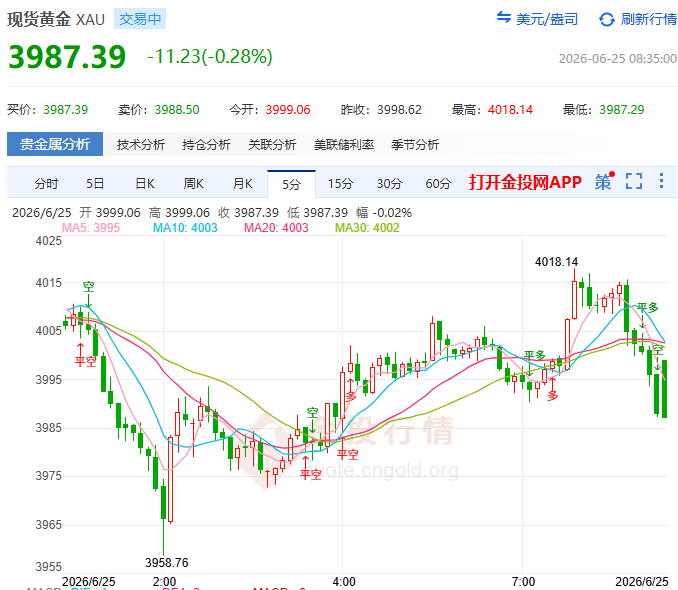The height and width of the screenshot is (590, 678).
Task: Open the 持仓分析 tab
Action: [x=206, y=144]
